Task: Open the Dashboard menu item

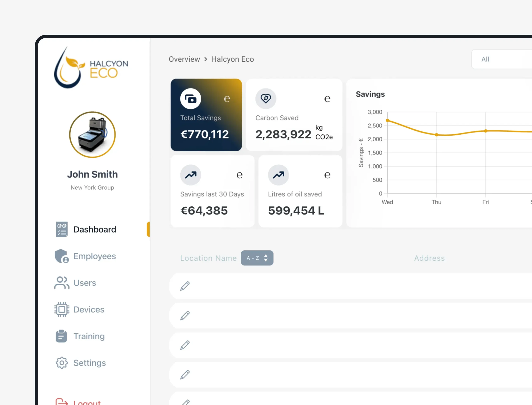Action: pyautogui.click(x=95, y=229)
